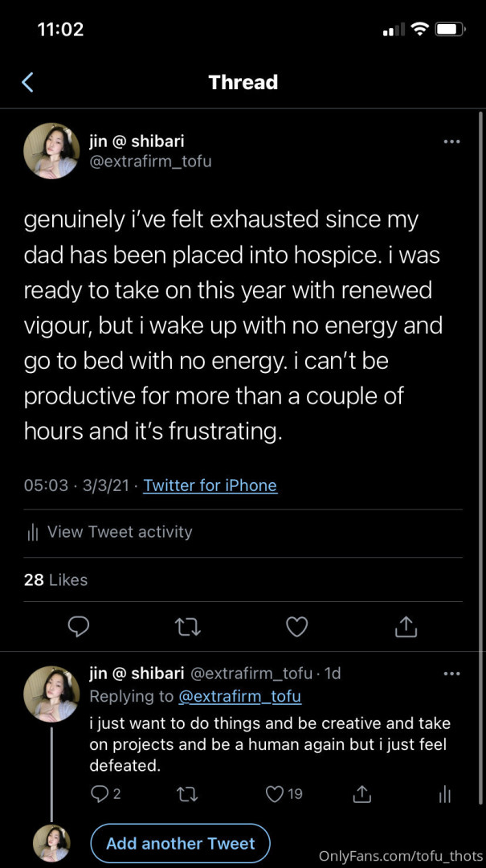View analytics icon on reply tweet

(444, 794)
